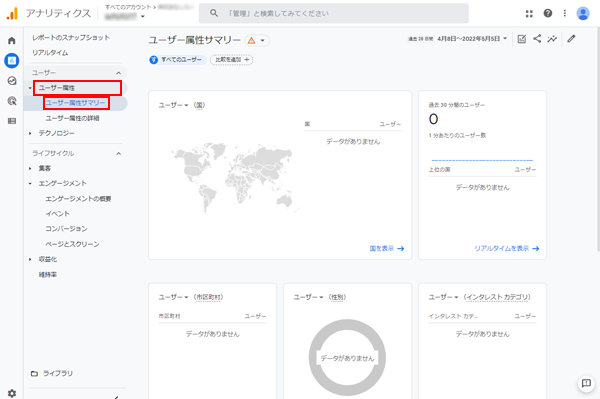Open the Advertising icon in left rail
600x399 pixels.
[12, 101]
